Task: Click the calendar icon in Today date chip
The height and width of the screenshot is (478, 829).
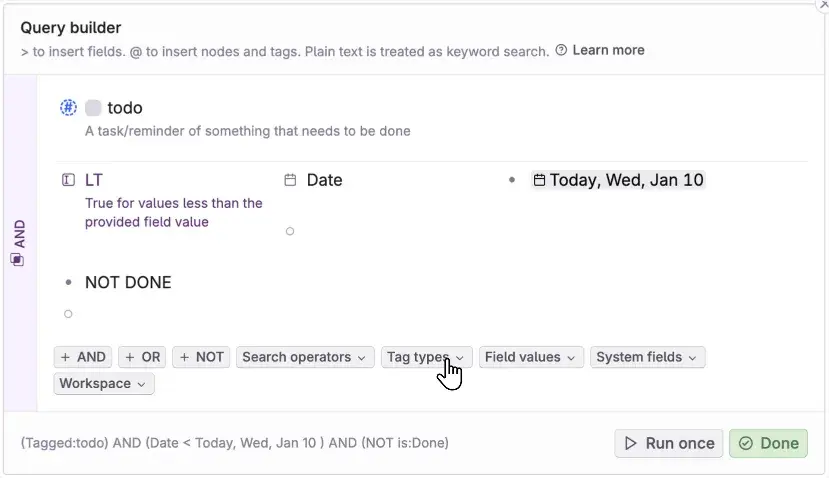Action: [x=539, y=181]
